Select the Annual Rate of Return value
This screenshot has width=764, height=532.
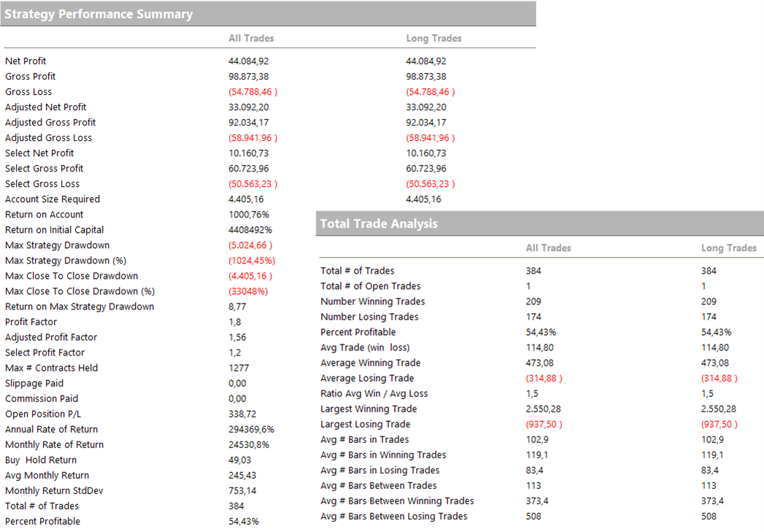[251, 429]
